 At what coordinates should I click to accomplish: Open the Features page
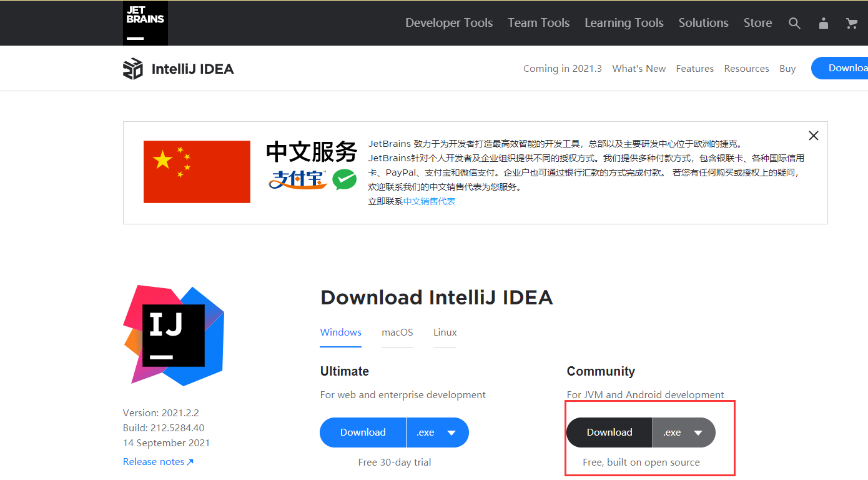[x=694, y=69]
